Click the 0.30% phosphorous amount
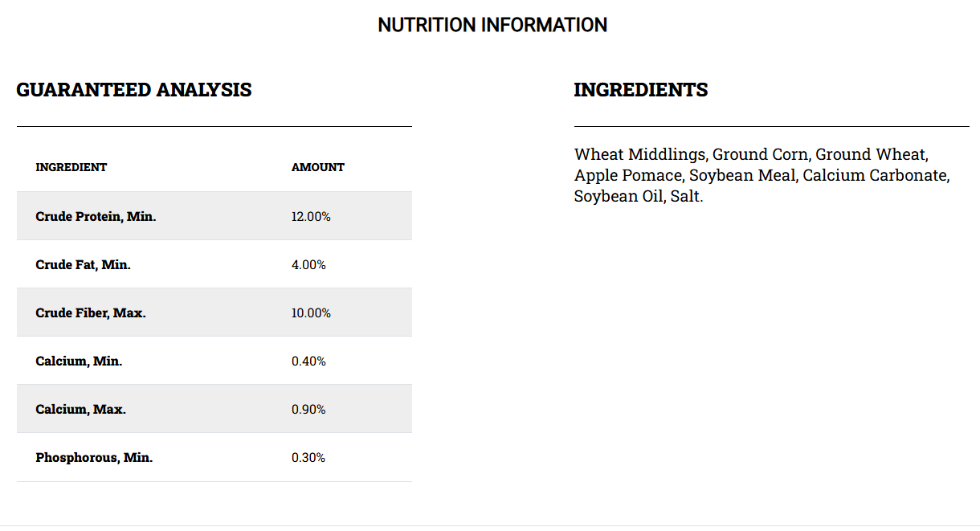980x531 pixels. pyautogui.click(x=308, y=457)
